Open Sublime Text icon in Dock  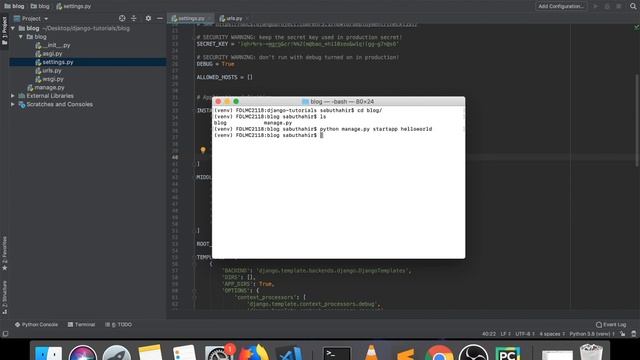click(x=405, y=353)
